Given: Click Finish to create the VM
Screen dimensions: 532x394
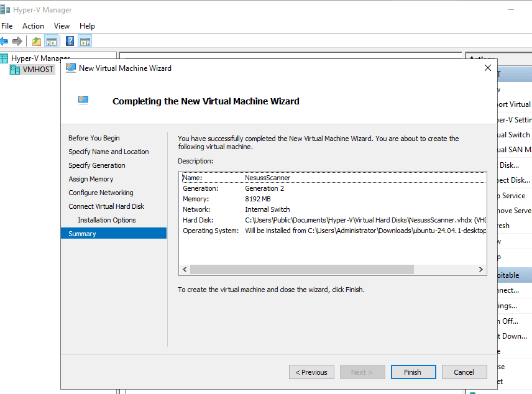Looking at the screenshot, I should coord(413,372).
